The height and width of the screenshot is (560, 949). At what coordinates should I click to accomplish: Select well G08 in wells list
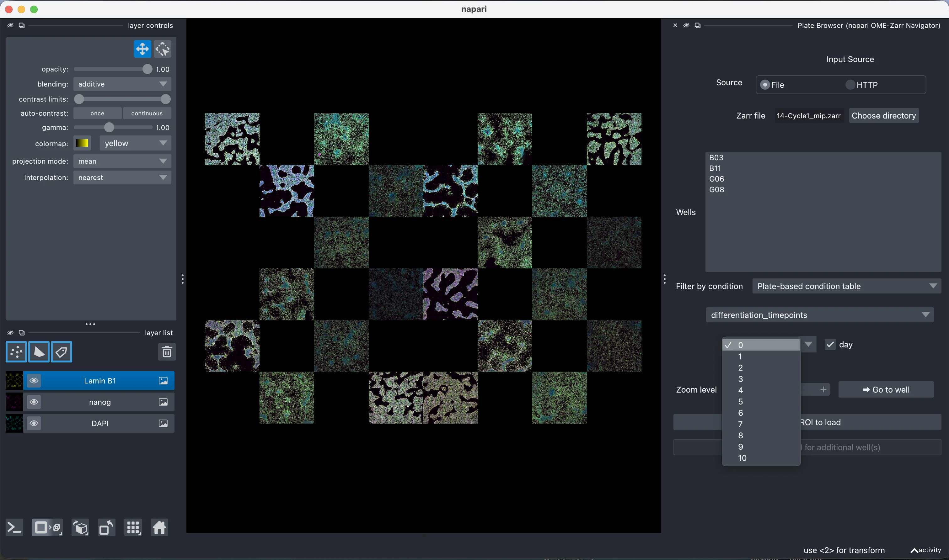pos(823,189)
